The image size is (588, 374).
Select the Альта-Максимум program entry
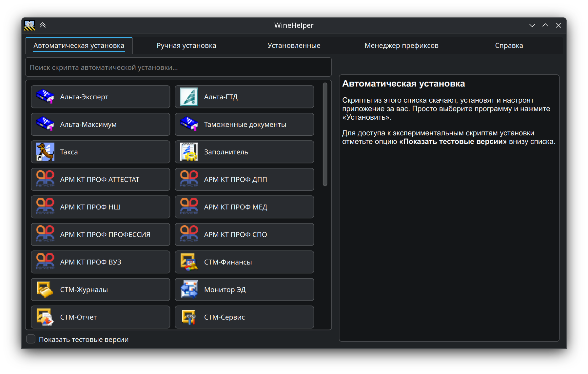click(x=100, y=124)
